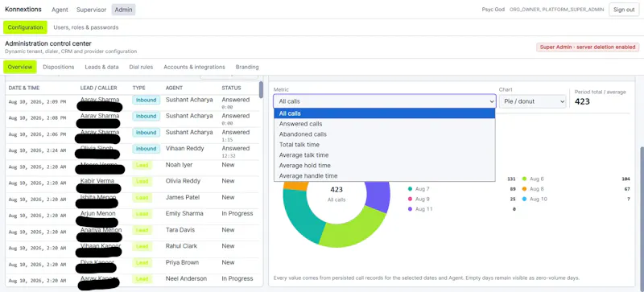Click Lead badge in Noah Iyer row

pyautogui.click(x=142, y=165)
